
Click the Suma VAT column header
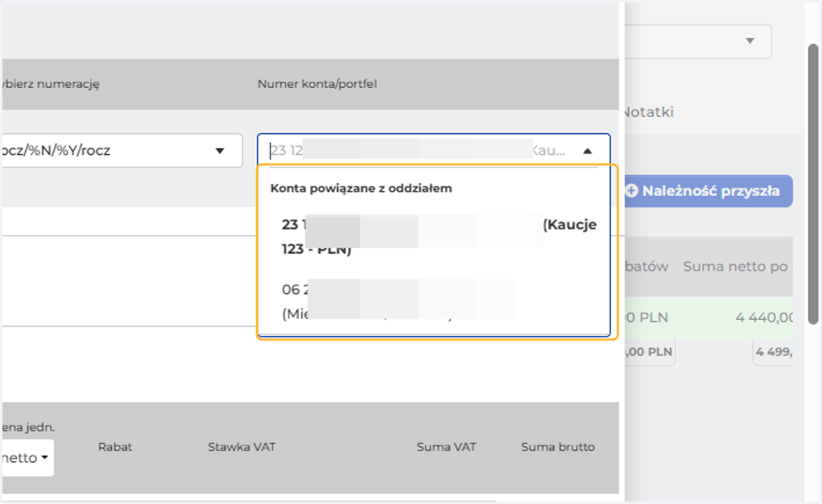pyautogui.click(x=447, y=447)
